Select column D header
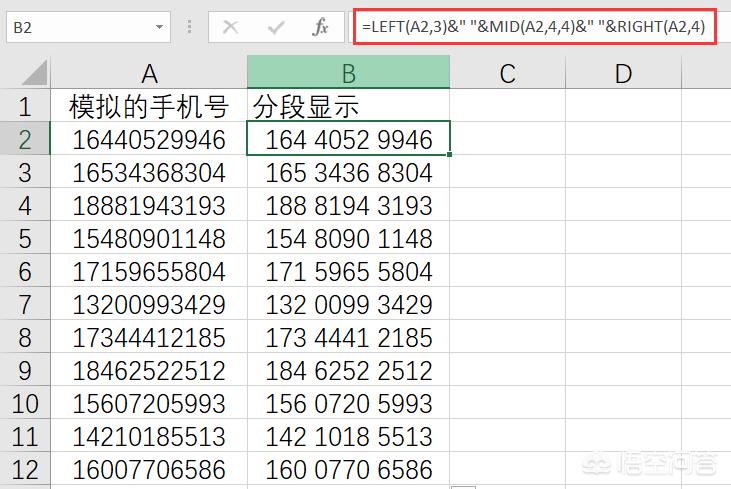The width and height of the screenshot is (731, 489). (623, 73)
